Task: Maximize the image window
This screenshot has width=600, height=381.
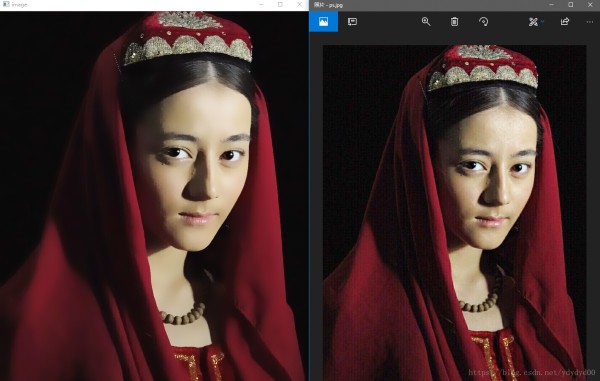Action: point(280,5)
